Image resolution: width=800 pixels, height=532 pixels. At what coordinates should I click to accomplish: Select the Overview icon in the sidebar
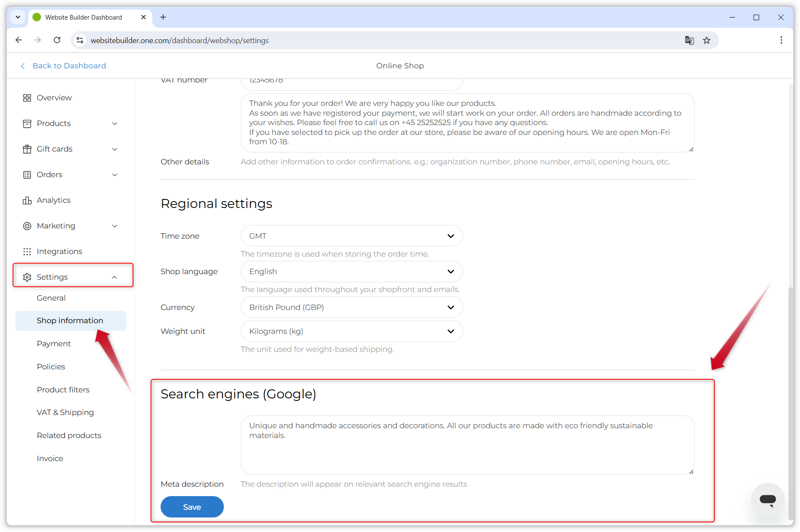point(27,97)
